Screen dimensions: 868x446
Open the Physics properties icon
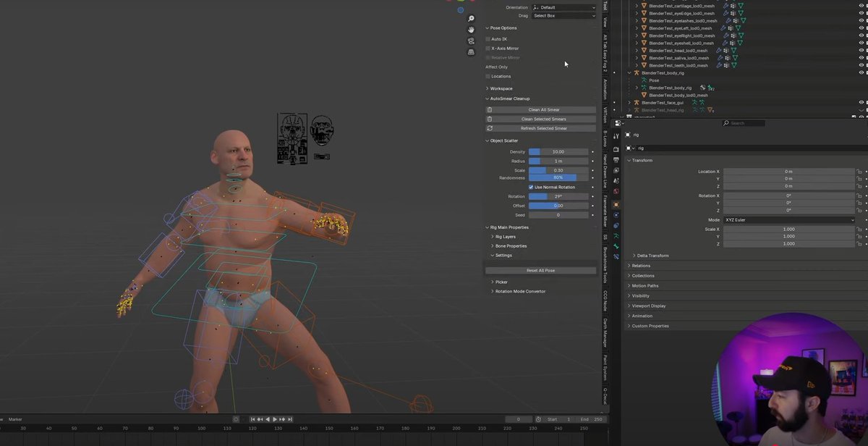616,215
